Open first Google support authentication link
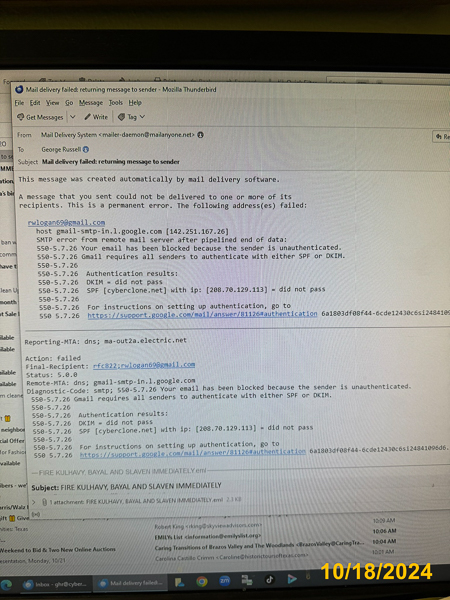The image size is (450, 600). click(202, 314)
